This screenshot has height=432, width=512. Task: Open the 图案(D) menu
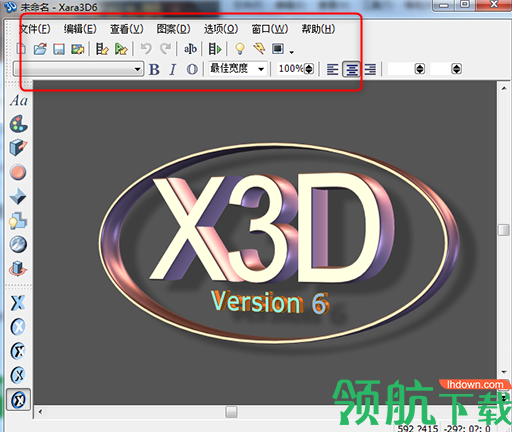(173, 29)
